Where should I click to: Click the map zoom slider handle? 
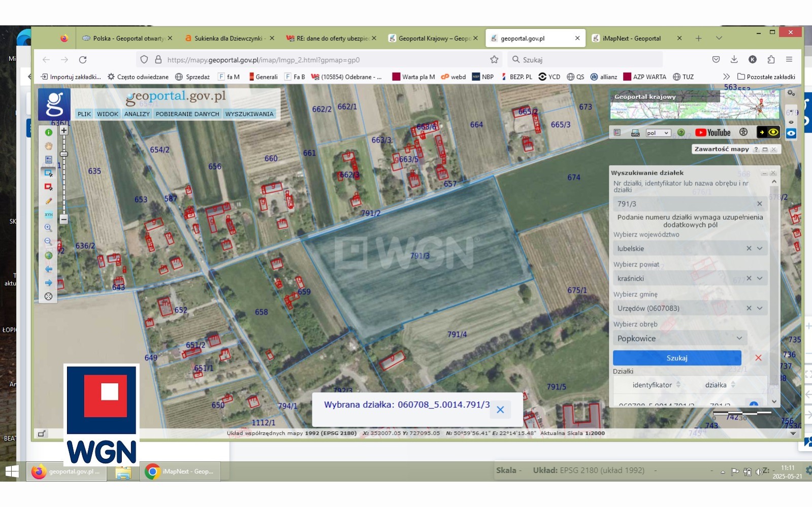point(64,154)
